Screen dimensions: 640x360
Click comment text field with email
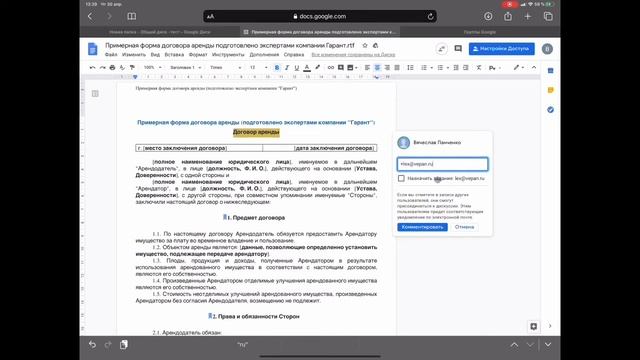(442, 164)
